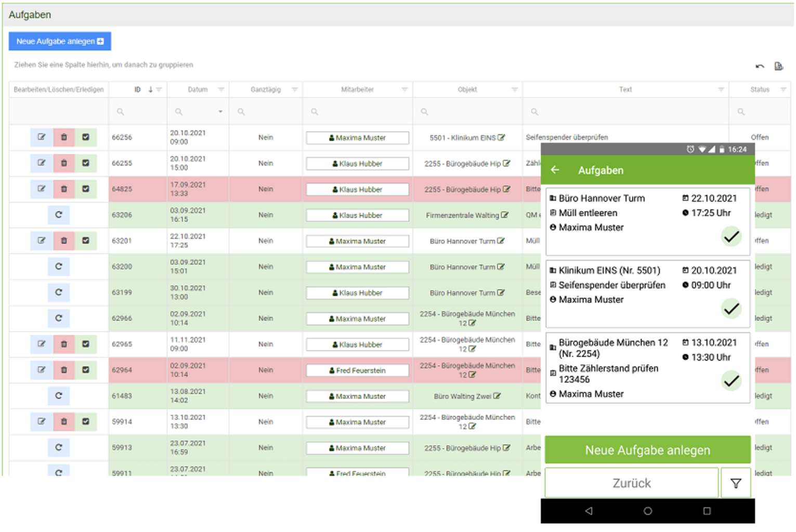Check off the Klinikum EINS mobile task
Screen dimensions: 796x532
731,309
